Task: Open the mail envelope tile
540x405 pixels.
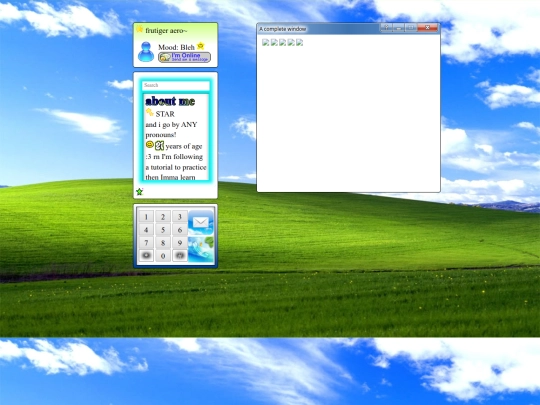Action: 201,222
